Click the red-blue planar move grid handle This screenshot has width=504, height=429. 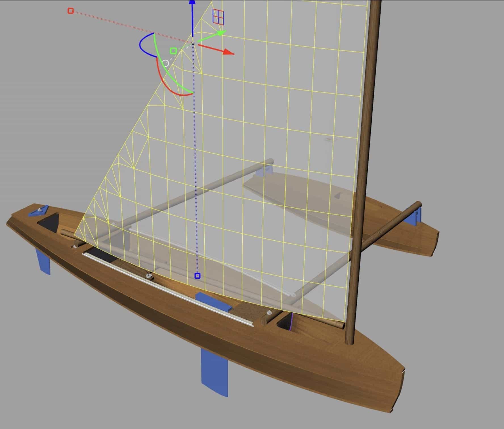pyautogui.click(x=218, y=16)
